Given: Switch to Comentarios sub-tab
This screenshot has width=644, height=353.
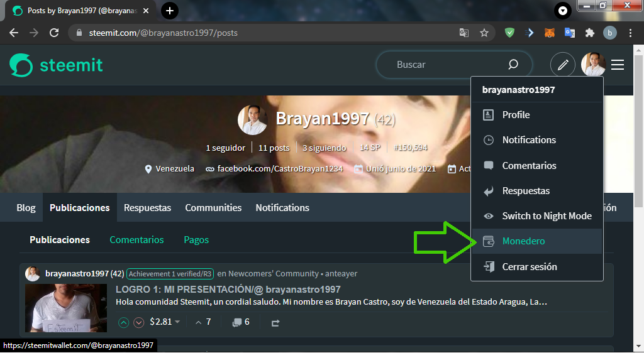Looking at the screenshot, I should [136, 240].
